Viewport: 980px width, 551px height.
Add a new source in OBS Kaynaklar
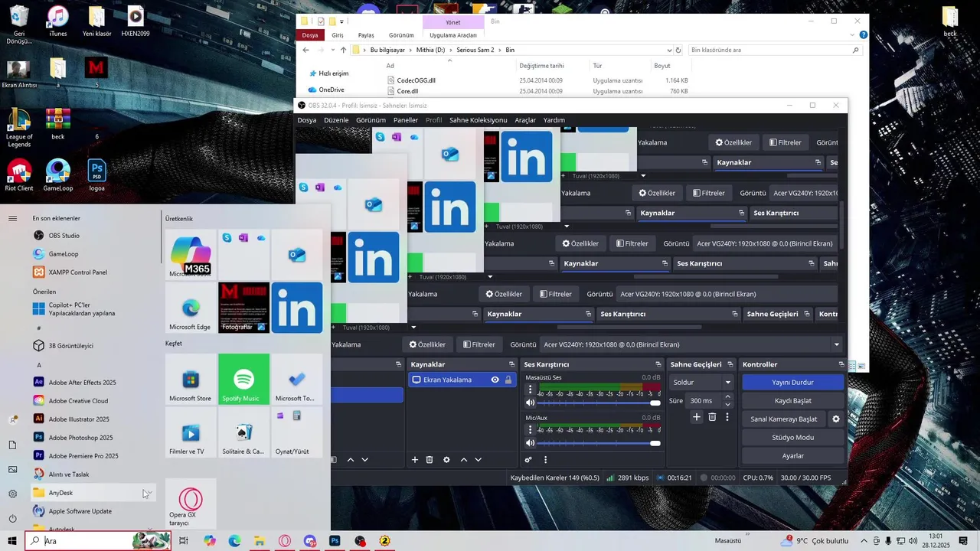(x=415, y=460)
